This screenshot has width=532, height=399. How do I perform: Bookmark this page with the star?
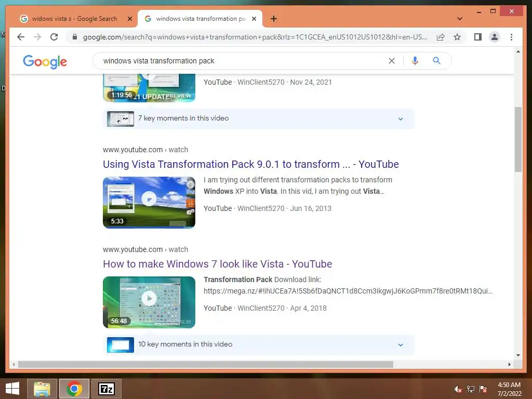pyautogui.click(x=457, y=37)
